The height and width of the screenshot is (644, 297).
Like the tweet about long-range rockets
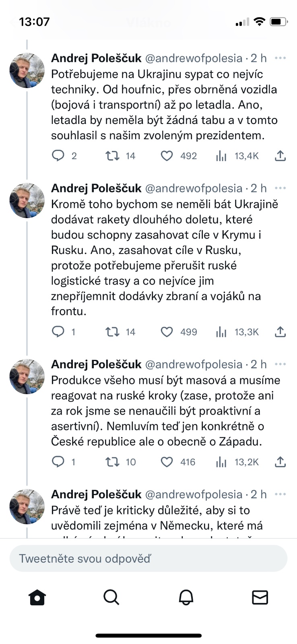click(167, 332)
